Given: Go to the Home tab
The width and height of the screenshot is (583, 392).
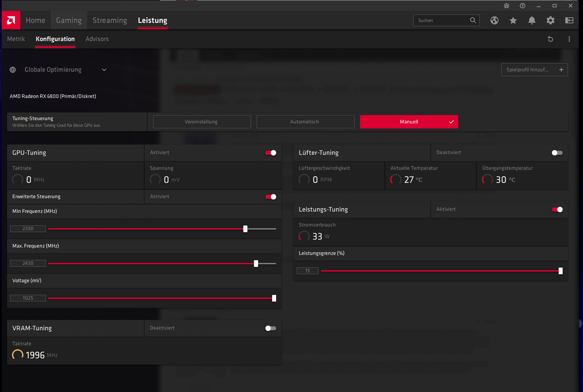Looking at the screenshot, I should pos(35,20).
